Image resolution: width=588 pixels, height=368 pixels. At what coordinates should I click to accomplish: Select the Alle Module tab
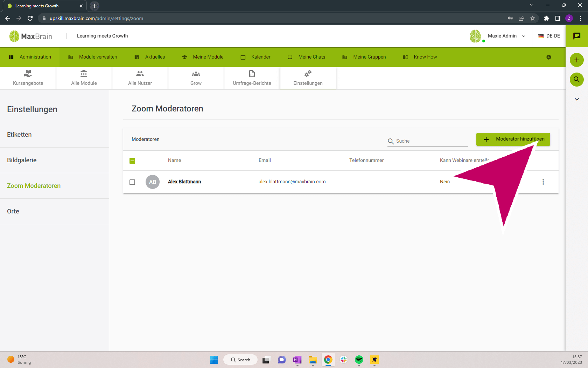84,78
